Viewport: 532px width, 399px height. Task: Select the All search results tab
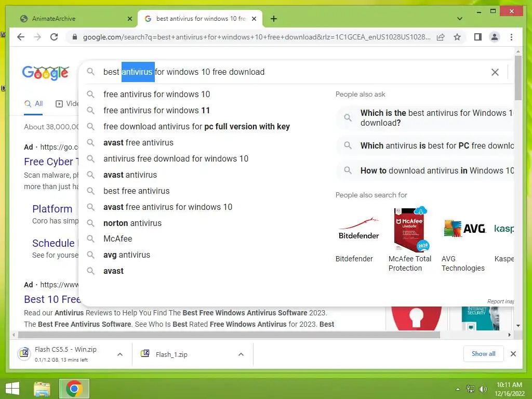point(33,104)
